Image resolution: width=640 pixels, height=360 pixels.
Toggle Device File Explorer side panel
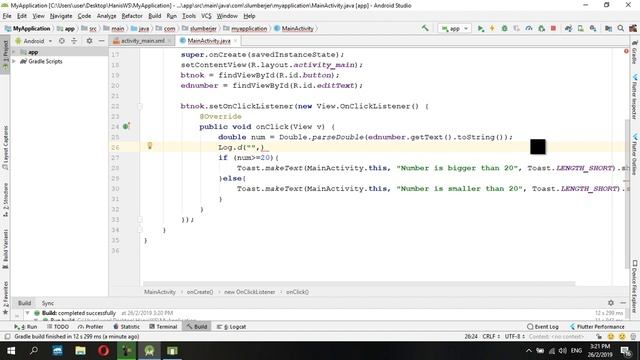(635, 287)
